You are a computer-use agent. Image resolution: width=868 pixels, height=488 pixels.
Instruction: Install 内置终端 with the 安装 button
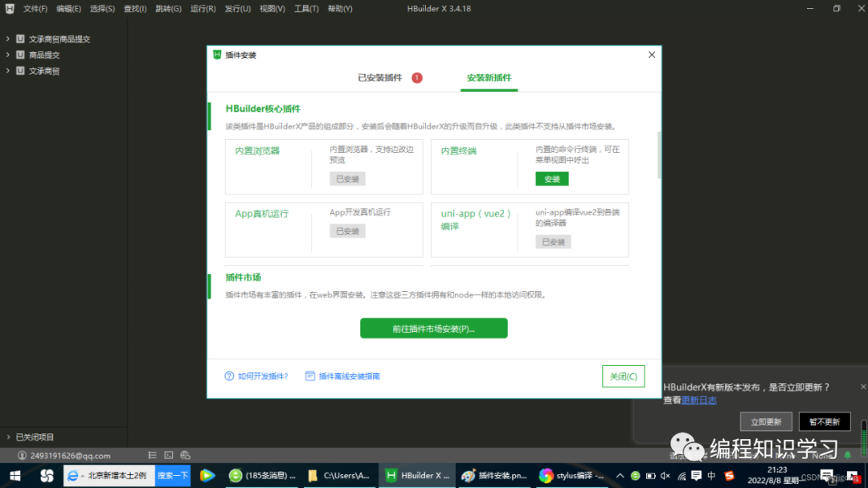tap(552, 178)
